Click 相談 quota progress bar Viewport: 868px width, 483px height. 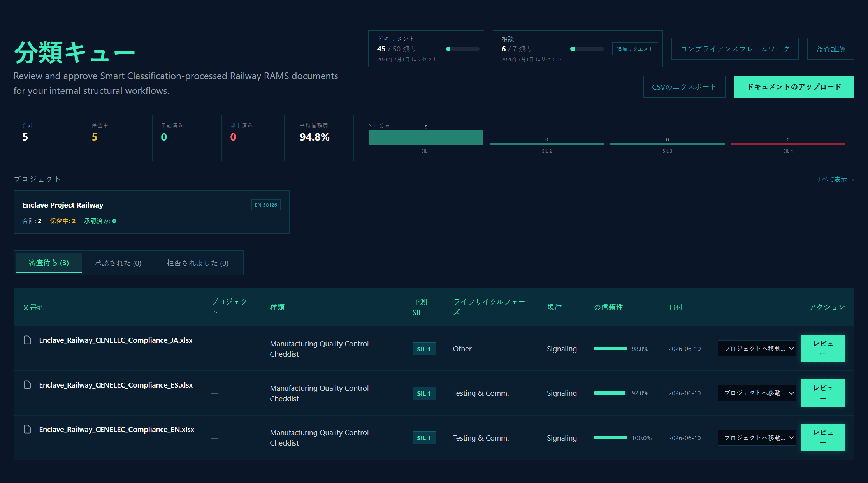[587, 49]
